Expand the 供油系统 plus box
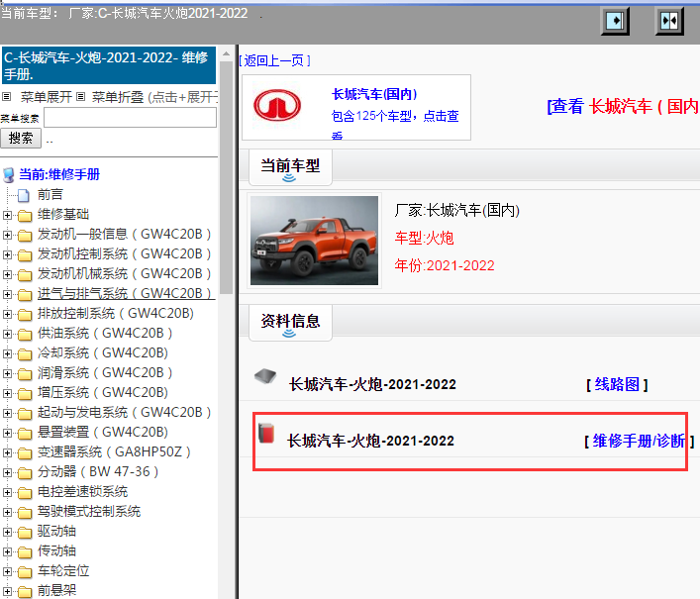 click(7, 334)
